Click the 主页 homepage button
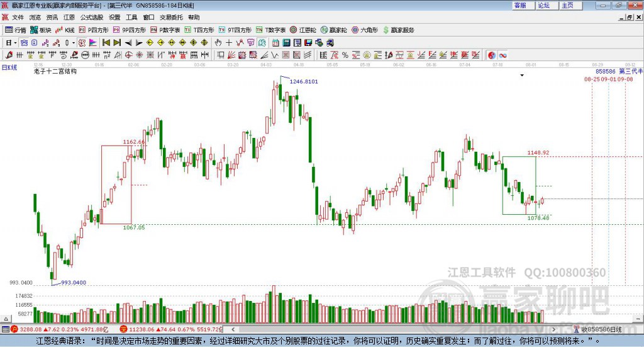644x347 pixels. pyautogui.click(x=571, y=5)
